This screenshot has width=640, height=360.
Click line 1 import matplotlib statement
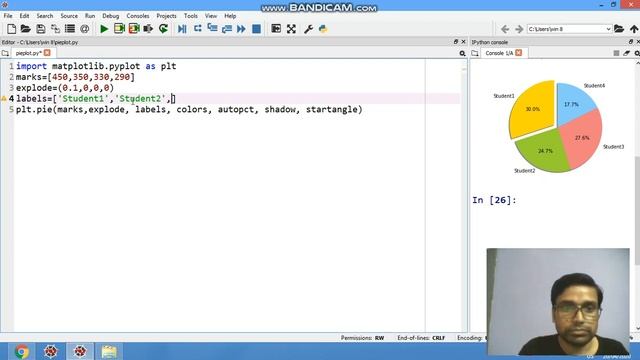point(96,66)
